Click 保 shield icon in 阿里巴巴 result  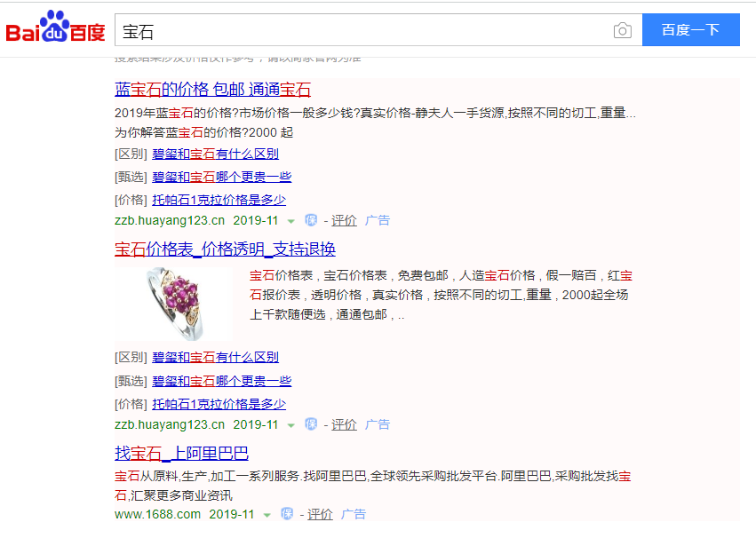click(287, 514)
